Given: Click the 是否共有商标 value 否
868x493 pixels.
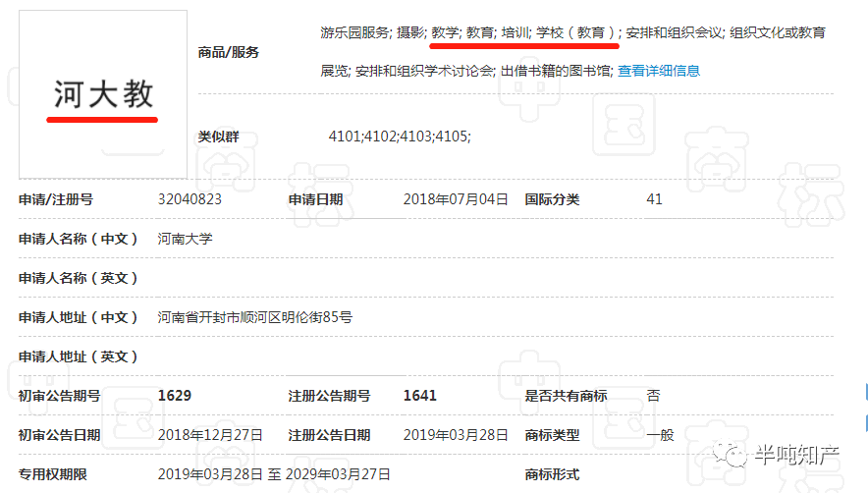Looking at the screenshot, I should (x=653, y=396).
